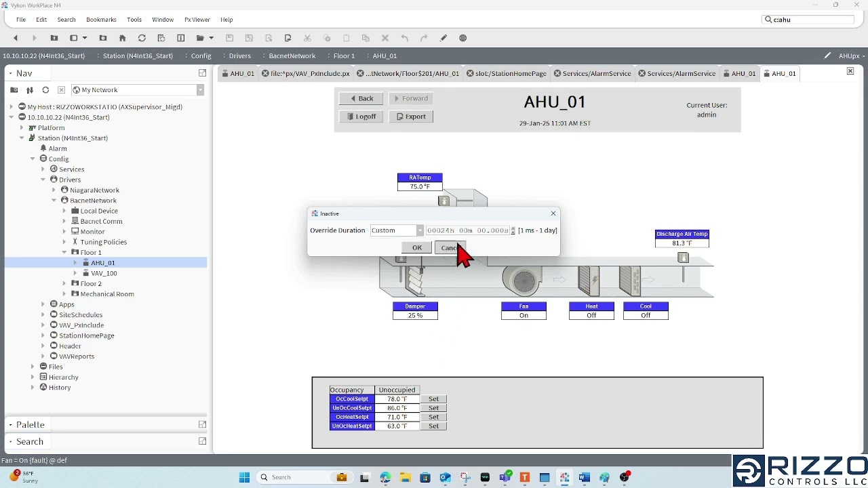Click the RATemp sensor graphic icon
Screen dimensions: 868x488
[443, 201]
